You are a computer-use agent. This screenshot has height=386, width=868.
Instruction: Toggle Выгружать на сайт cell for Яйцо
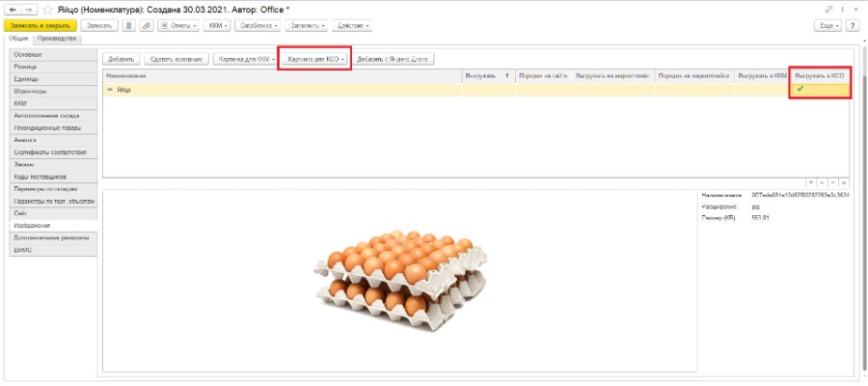tap(488, 90)
